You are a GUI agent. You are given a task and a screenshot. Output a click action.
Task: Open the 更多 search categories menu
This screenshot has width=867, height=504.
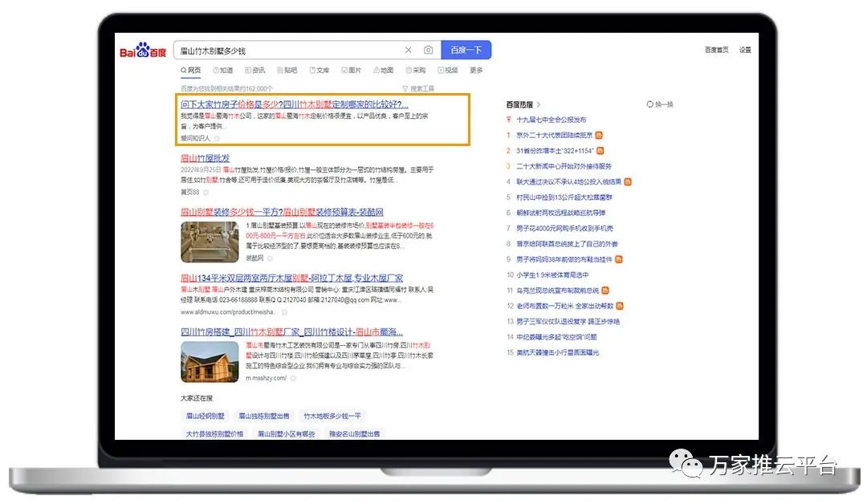476,71
